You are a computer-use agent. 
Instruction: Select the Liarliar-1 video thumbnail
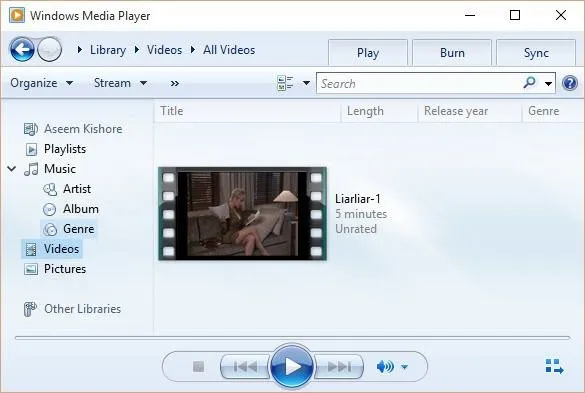coord(243,213)
